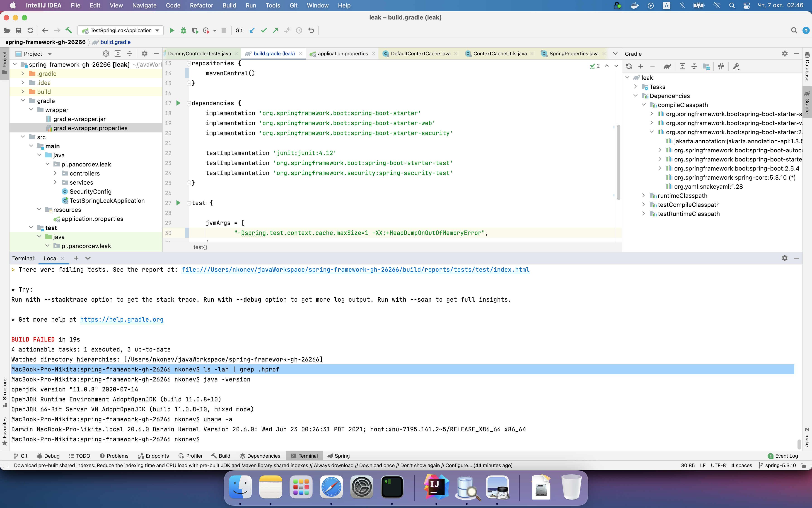Toggle the Database tool window stripe

pos(807,67)
